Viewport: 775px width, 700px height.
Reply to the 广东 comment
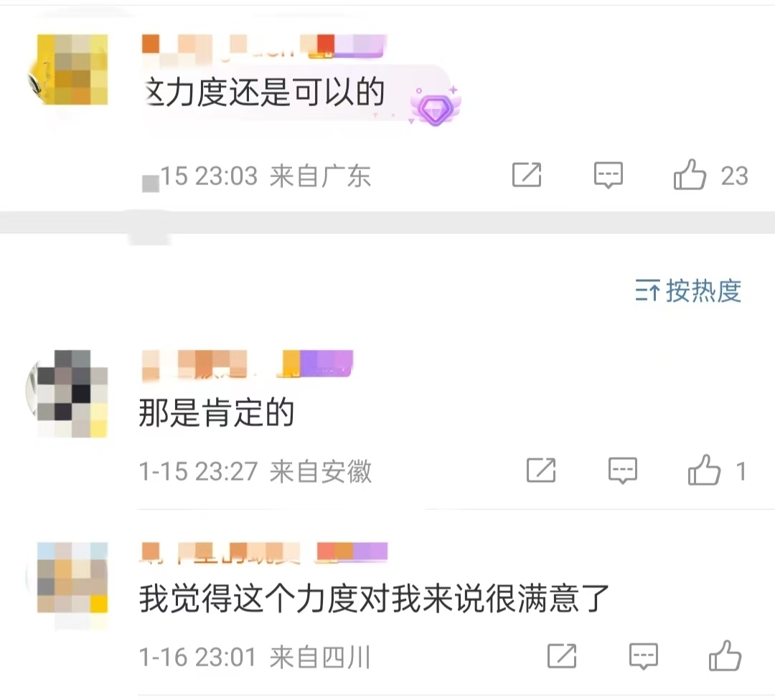tap(609, 175)
